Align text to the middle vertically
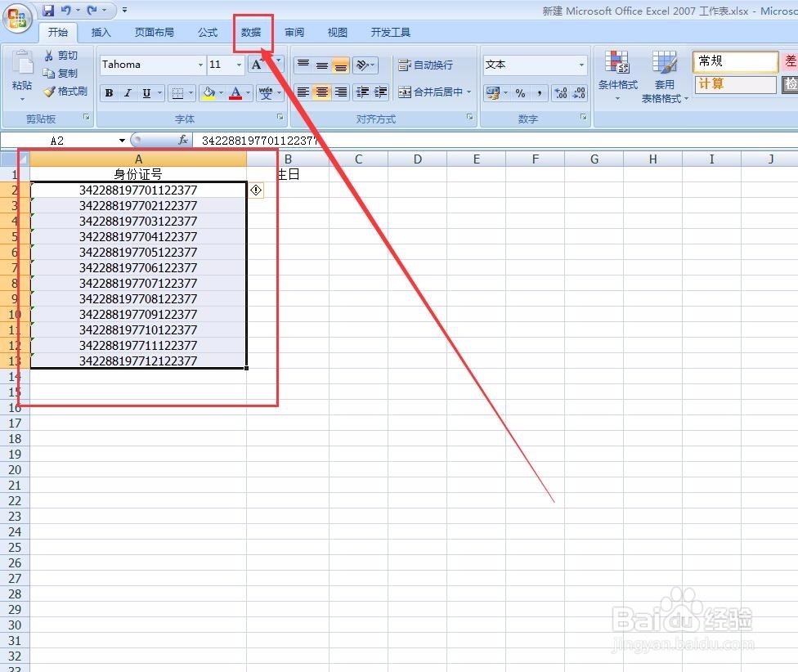 (322, 65)
